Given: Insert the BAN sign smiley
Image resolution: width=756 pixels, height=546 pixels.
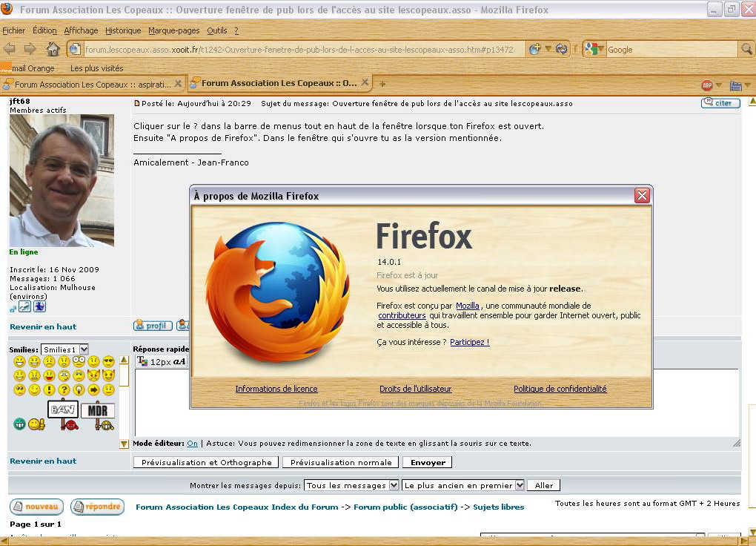Looking at the screenshot, I should pyautogui.click(x=64, y=415).
